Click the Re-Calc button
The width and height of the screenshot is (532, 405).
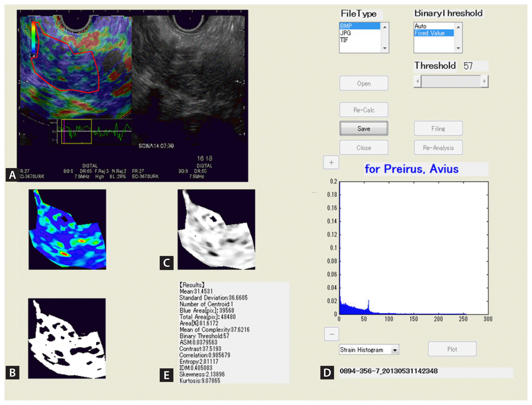pos(364,110)
